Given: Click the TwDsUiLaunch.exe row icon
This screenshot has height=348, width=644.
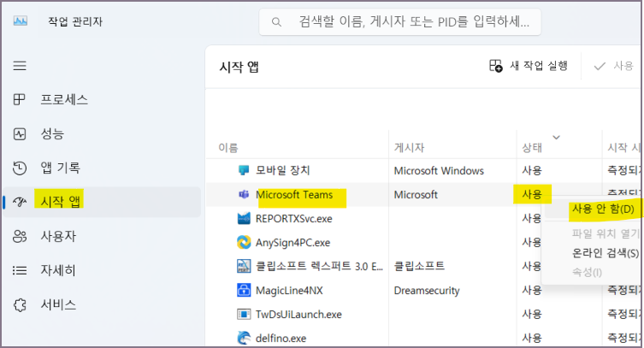Looking at the screenshot, I should [x=244, y=315].
